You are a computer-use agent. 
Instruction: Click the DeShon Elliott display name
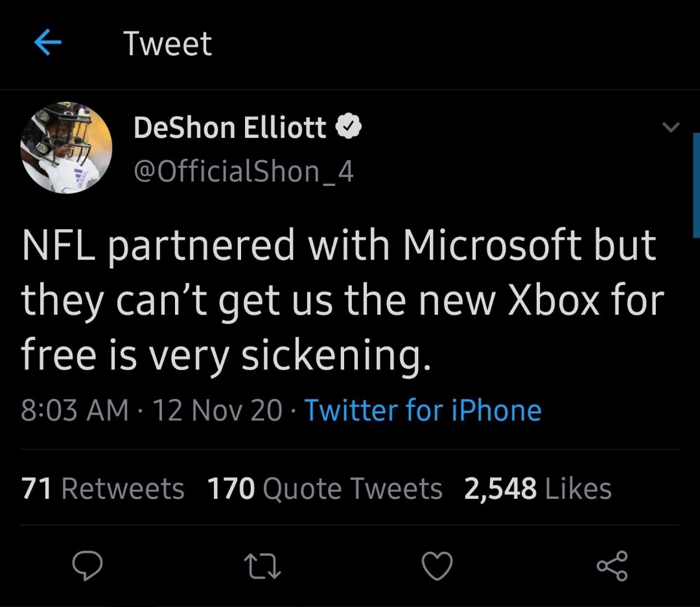230,128
